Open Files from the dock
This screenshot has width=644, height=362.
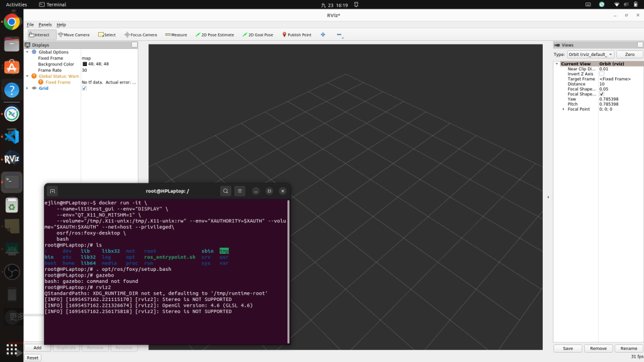click(11, 45)
